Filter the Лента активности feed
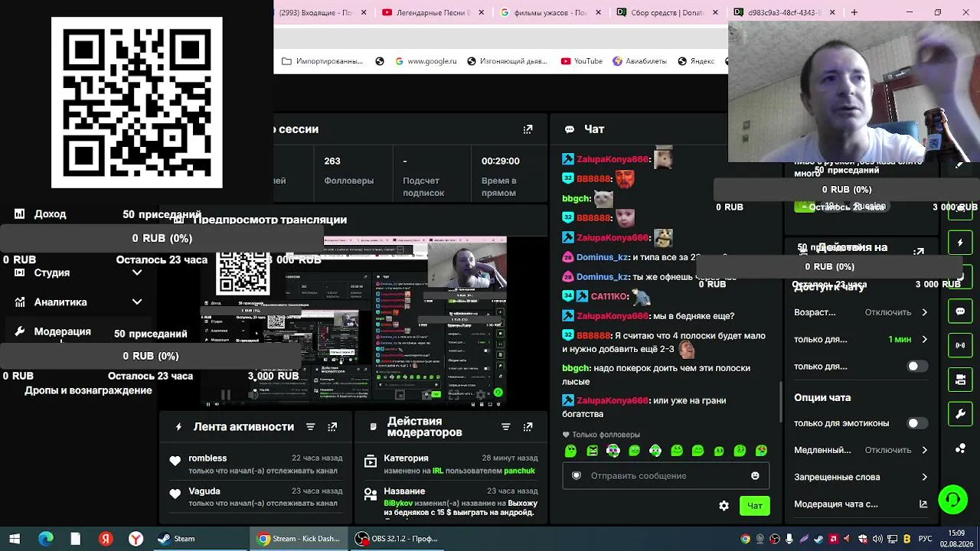The height and width of the screenshot is (551, 980). coord(310,426)
